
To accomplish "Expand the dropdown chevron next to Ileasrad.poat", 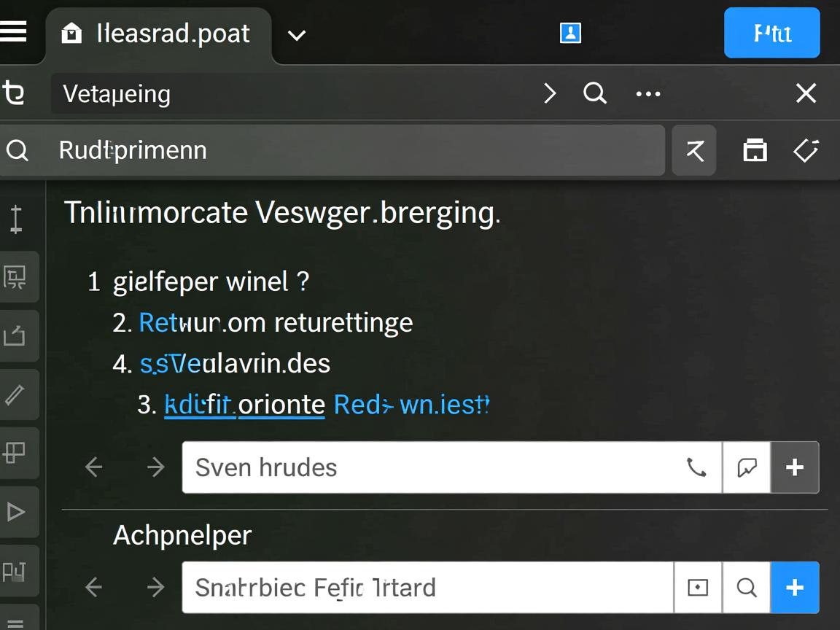I will [x=297, y=35].
